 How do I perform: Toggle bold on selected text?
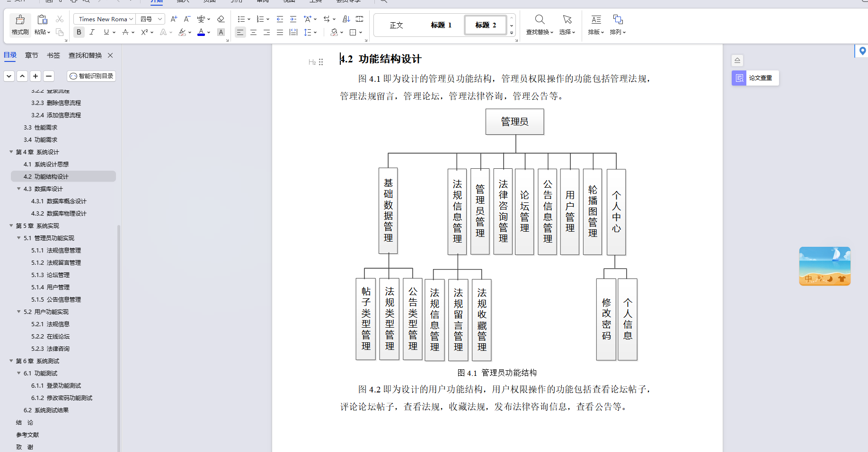pos(79,32)
